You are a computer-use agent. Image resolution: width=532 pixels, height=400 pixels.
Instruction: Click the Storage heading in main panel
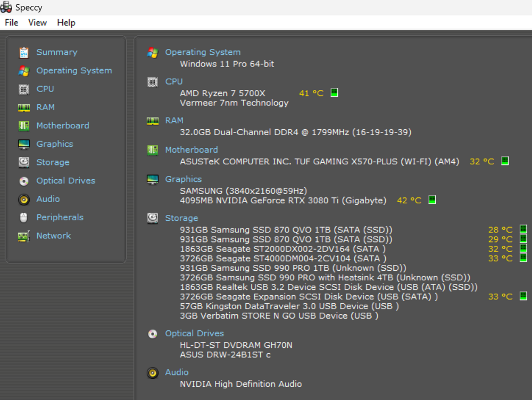click(x=181, y=218)
